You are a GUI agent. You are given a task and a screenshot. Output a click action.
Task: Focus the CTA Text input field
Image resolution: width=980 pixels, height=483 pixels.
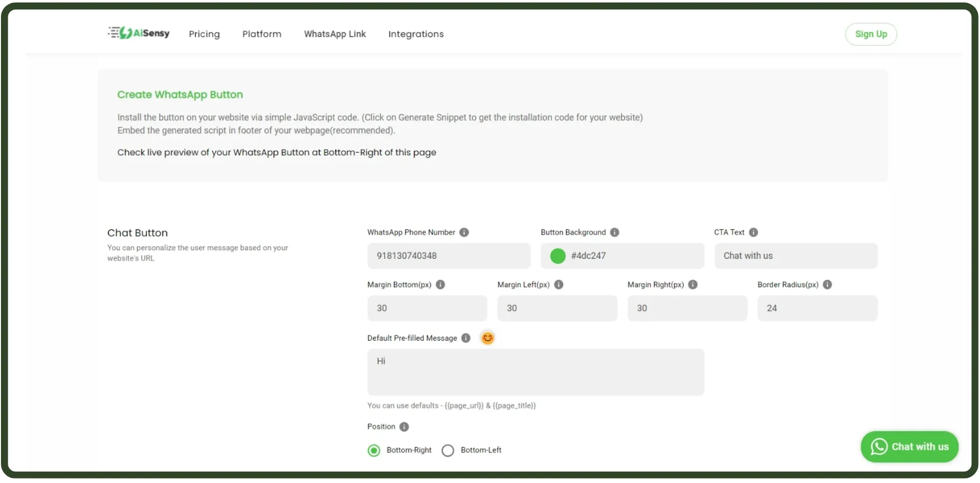point(796,256)
